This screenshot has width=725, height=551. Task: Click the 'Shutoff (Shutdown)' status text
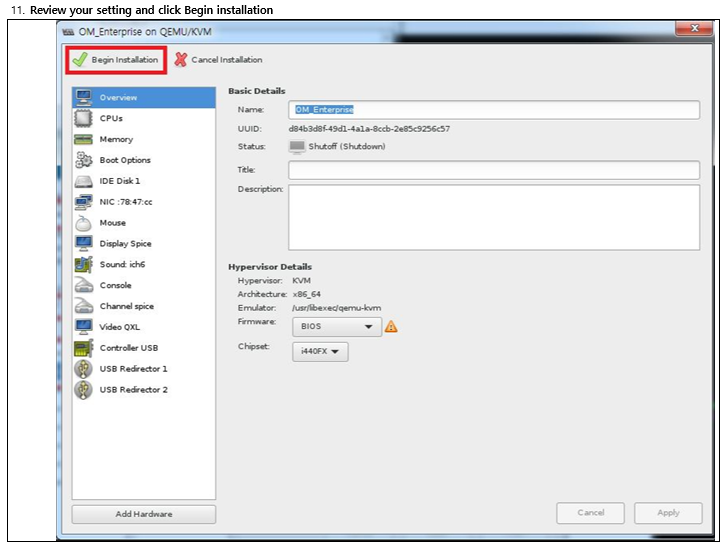pyautogui.click(x=347, y=147)
